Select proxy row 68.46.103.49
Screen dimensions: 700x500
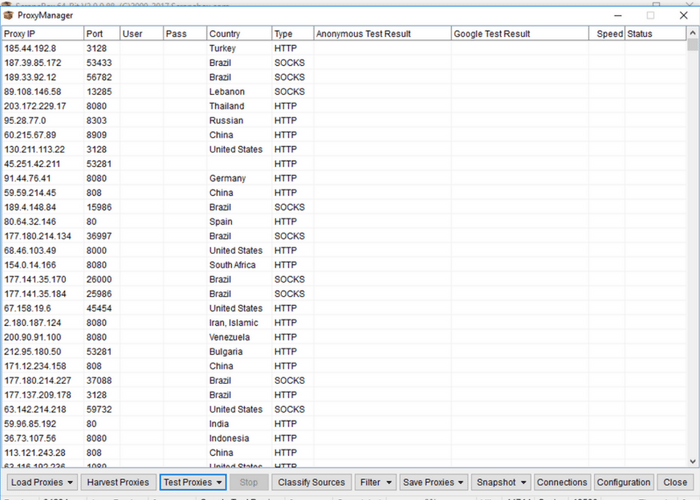click(x=344, y=250)
